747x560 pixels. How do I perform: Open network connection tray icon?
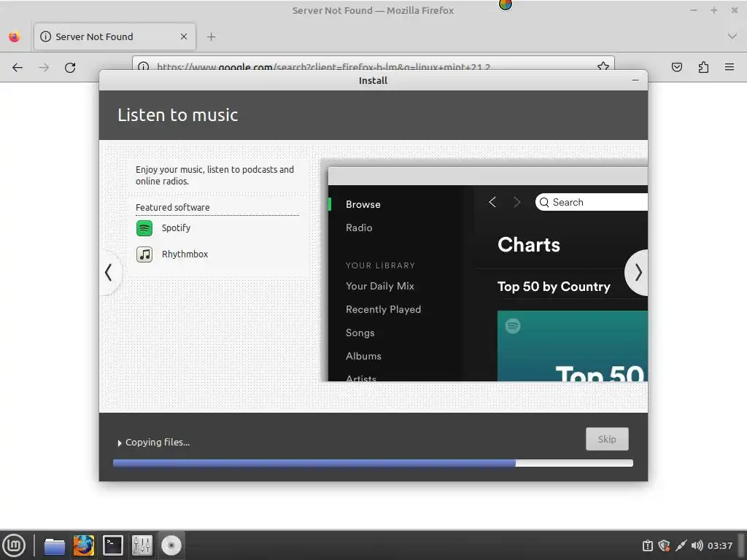(681, 545)
